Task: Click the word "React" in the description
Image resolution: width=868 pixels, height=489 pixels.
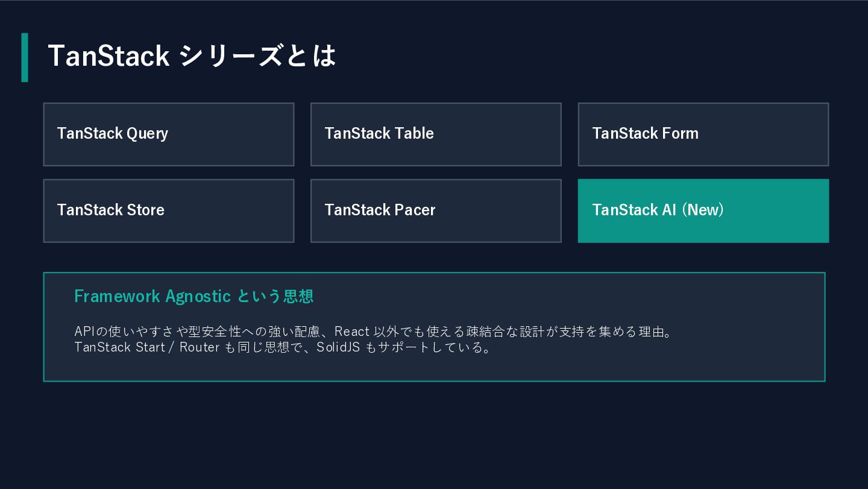Action: 351,332
